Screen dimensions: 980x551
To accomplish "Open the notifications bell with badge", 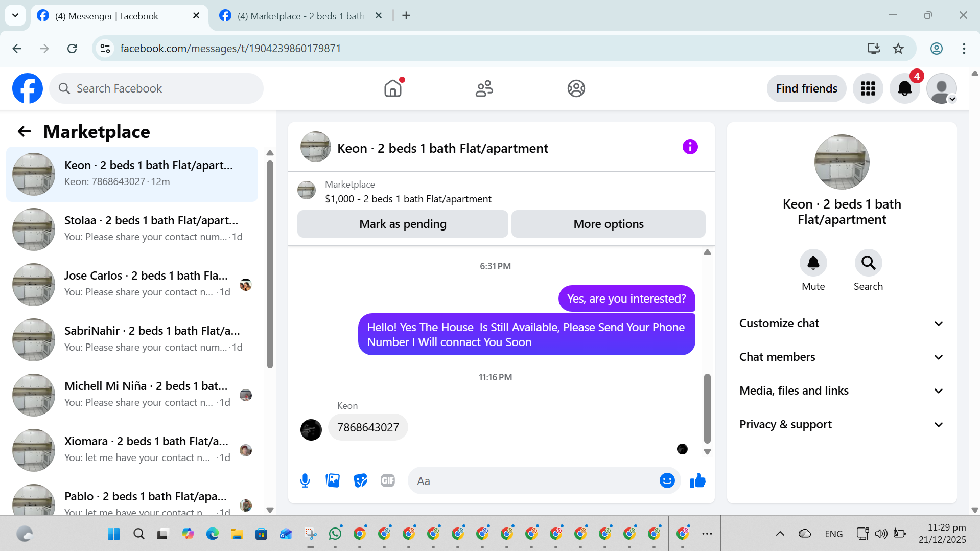I will (905, 88).
